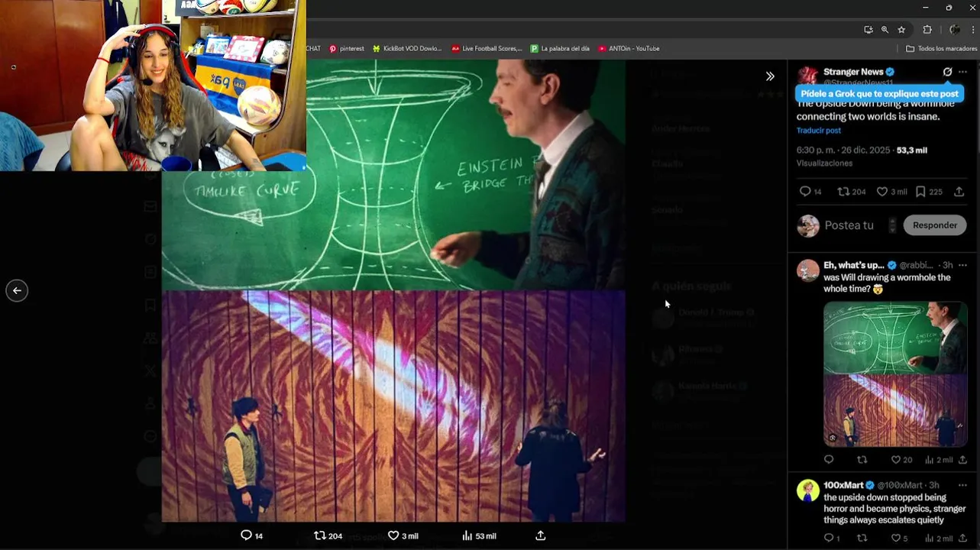This screenshot has width=980, height=550.
Task: Bookmark this page with star icon
Action: tap(901, 30)
